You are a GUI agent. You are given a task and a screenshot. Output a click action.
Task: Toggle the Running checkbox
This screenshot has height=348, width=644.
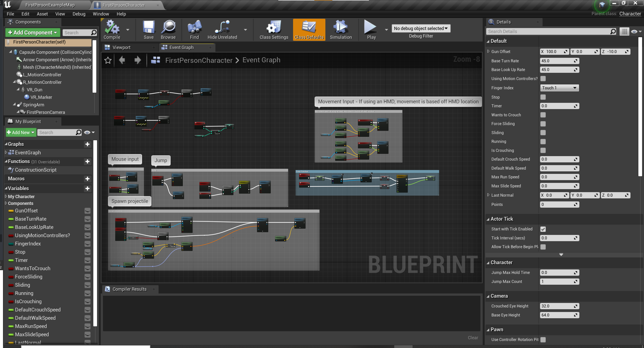tap(543, 141)
